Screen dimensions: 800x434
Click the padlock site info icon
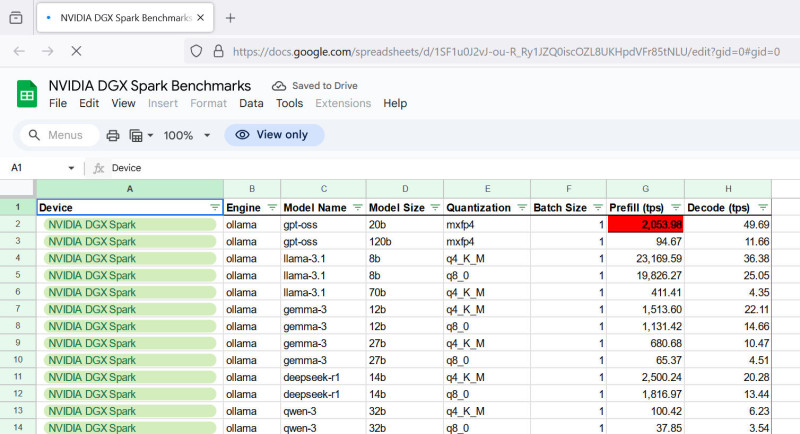click(x=218, y=51)
